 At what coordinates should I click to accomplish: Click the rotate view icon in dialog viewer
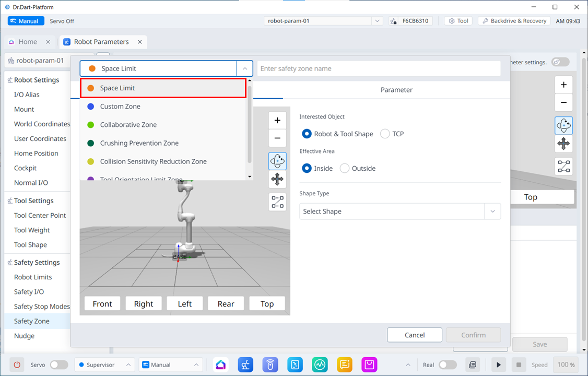coord(277,161)
